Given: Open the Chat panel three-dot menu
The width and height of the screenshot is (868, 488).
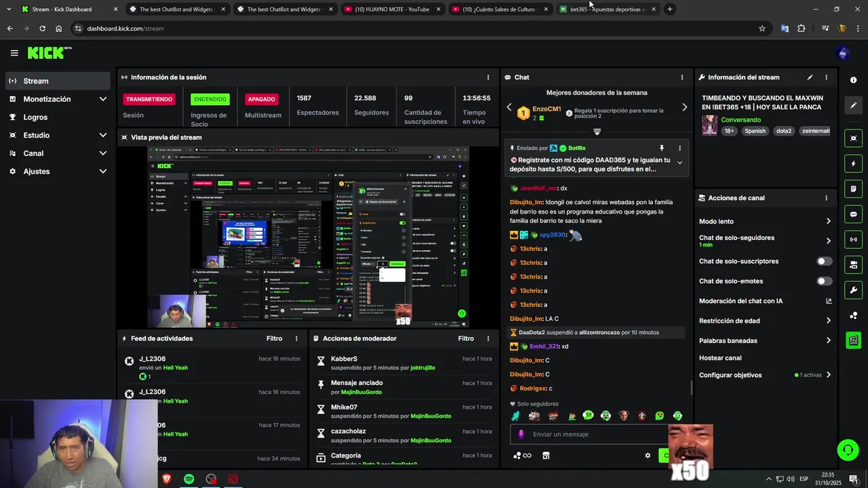Looking at the screenshot, I should tap(682, 77).
